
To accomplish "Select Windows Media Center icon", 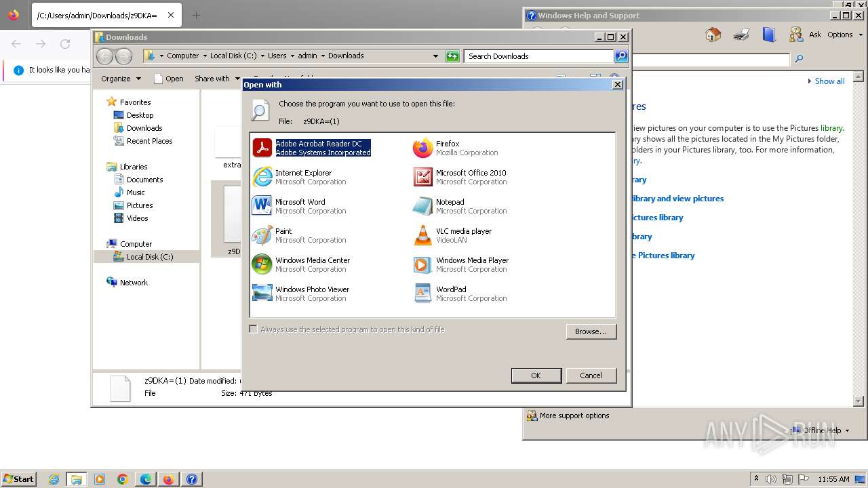I will pos(262,264).
